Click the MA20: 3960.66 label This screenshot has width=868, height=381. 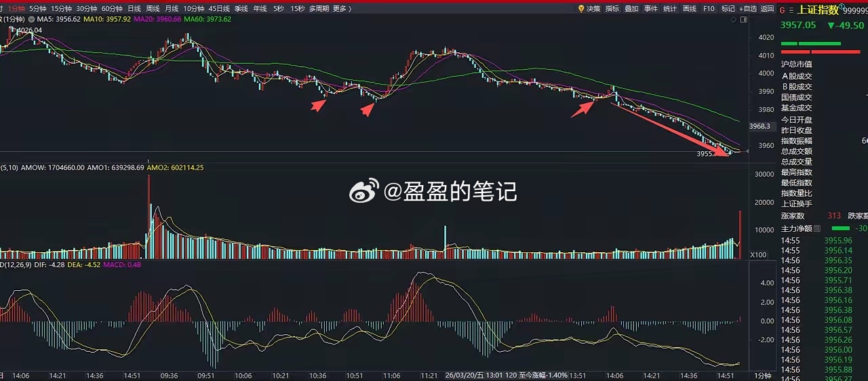pos(157,19)
